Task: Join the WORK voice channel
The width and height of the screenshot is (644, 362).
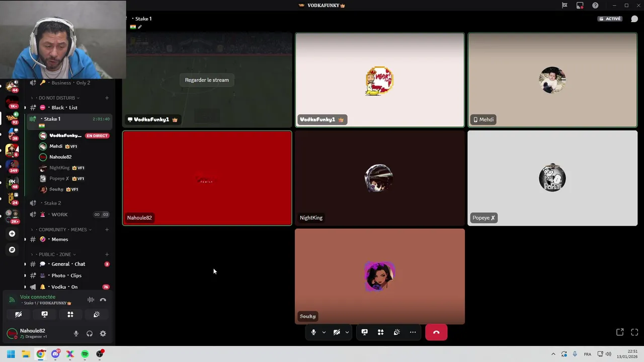Action: point(68,215)
